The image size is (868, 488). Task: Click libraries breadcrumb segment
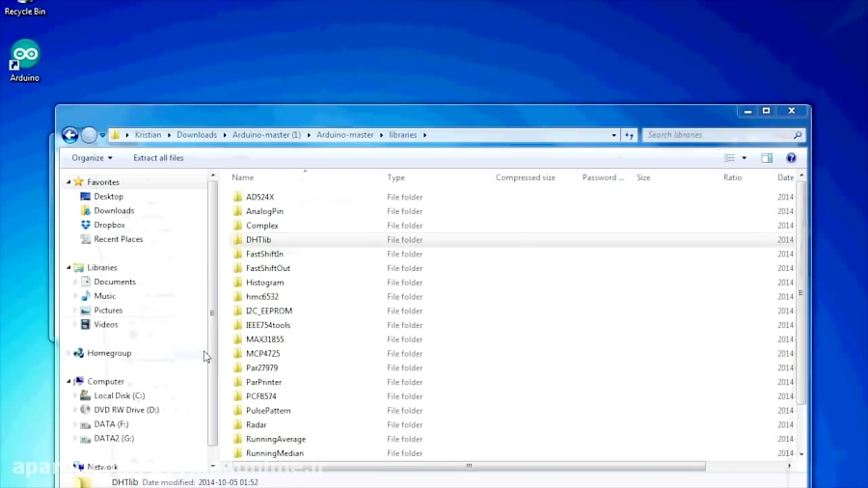(x=402, y=135)
